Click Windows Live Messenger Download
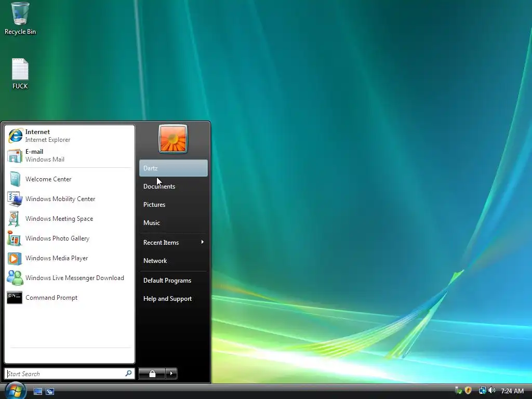 (69, 278)
